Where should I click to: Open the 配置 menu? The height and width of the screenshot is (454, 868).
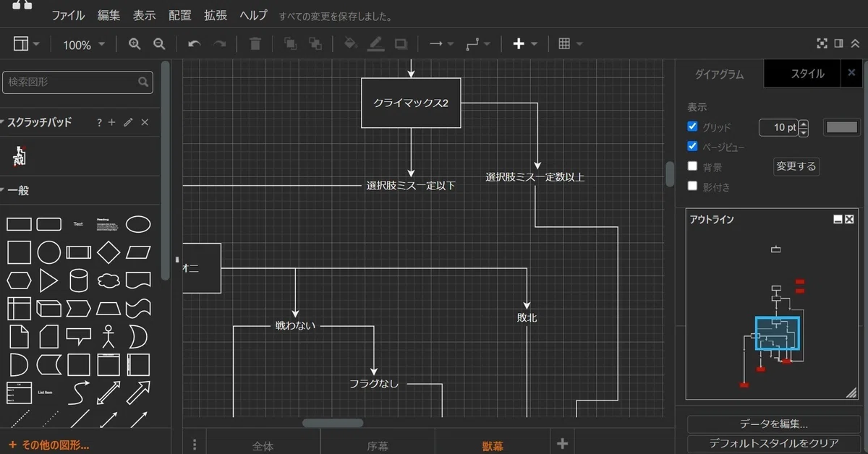pyautogui.click(x=179, y=15)
